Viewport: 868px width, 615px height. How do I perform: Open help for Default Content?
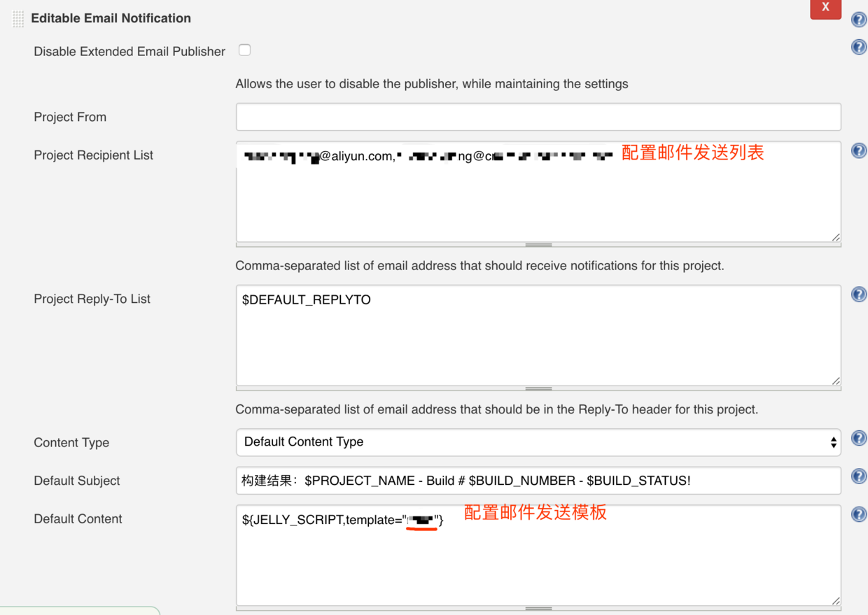(859, 514)
